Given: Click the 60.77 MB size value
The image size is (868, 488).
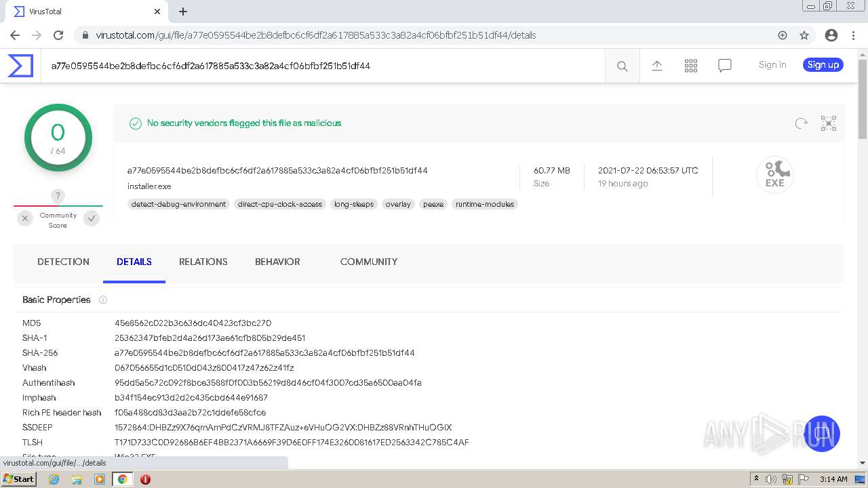Looking at the screenshot, I should (x=552, y=171).
